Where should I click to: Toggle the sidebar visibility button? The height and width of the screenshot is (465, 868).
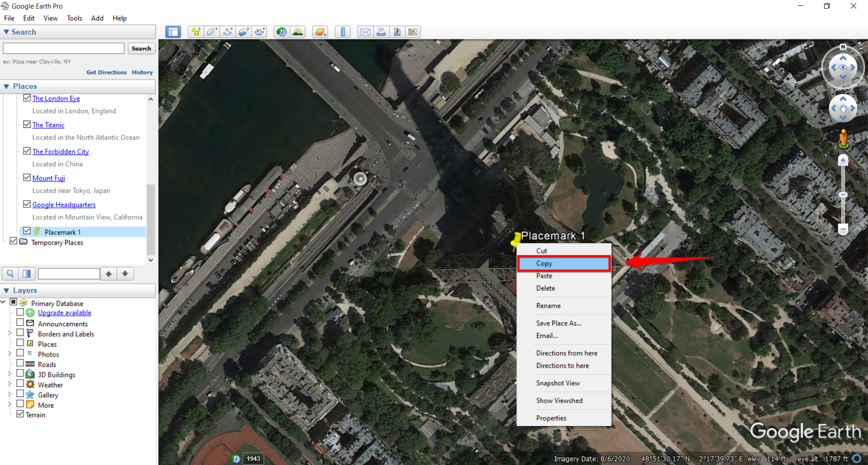(x=173, y=32)
